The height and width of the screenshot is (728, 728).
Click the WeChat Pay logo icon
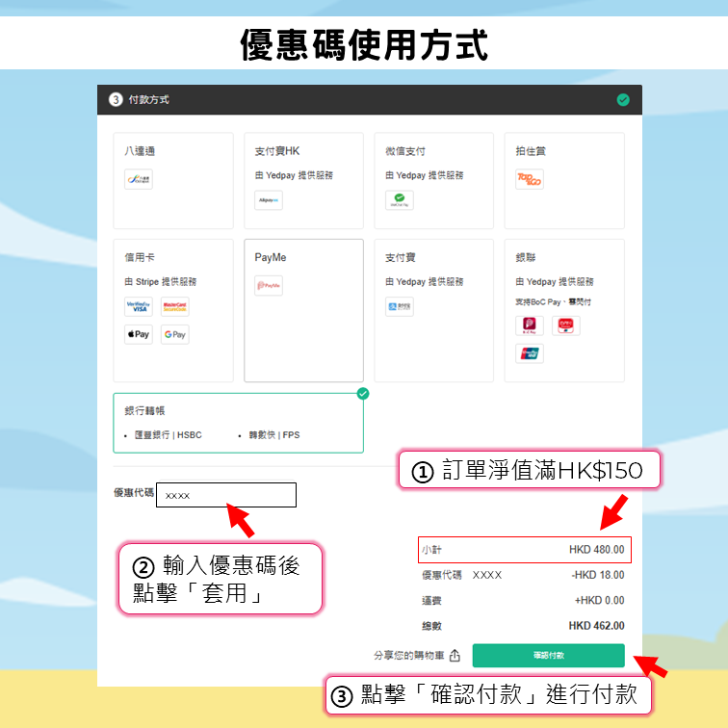pyautogui.click(x=400, y=200)
